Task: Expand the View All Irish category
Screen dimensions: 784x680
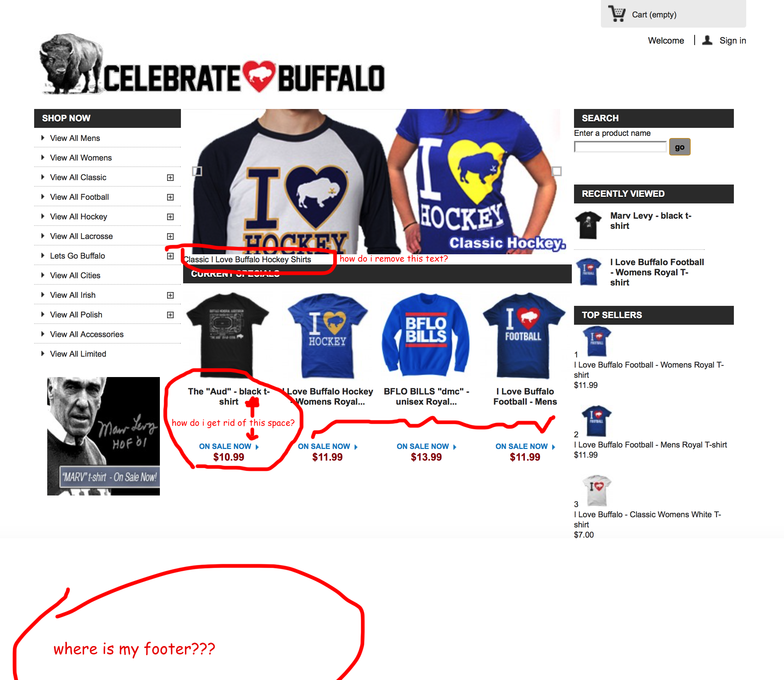Action: 170,296
